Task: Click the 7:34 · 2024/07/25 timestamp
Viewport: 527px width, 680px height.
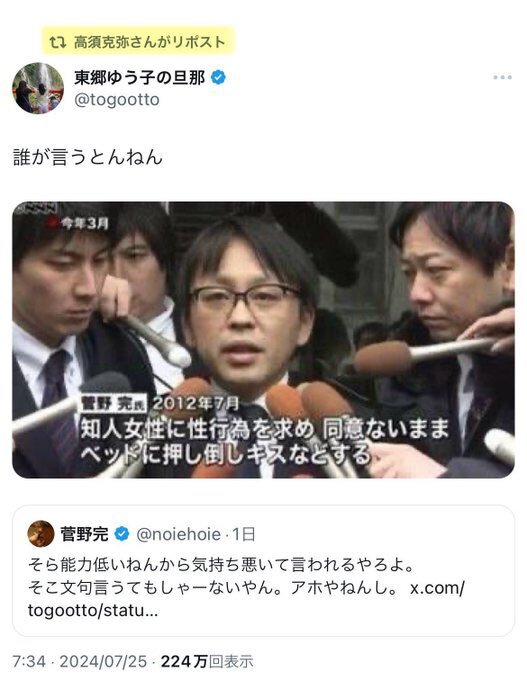Action: point(79,661)
